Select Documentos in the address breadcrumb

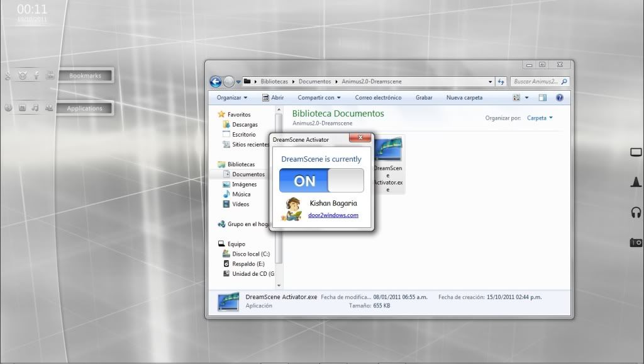tap(314, 81)
